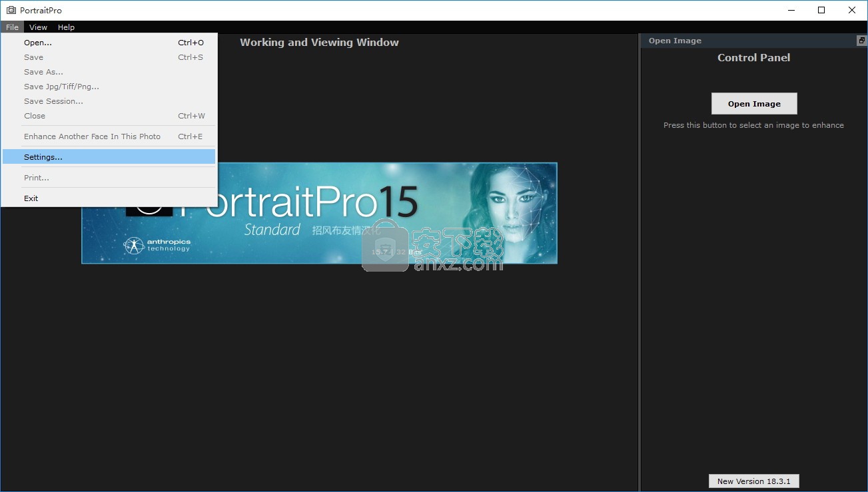The image size is (868, 492).
Task: Click the Print... menu entry
Action: (x=109, y=178)
